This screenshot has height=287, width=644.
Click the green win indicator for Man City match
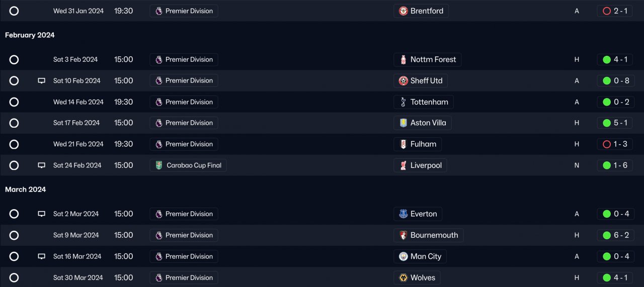click(x=606, y=256)
